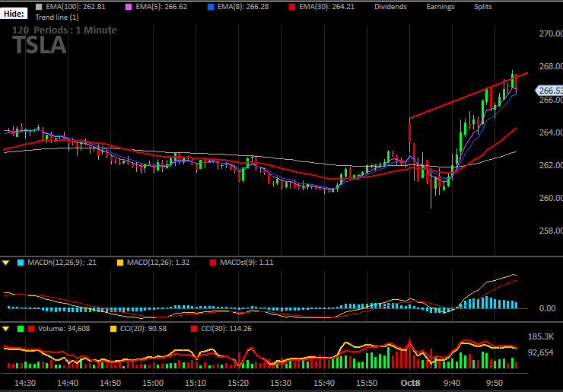Click the MACDsl(9) red color swatch

213,263
